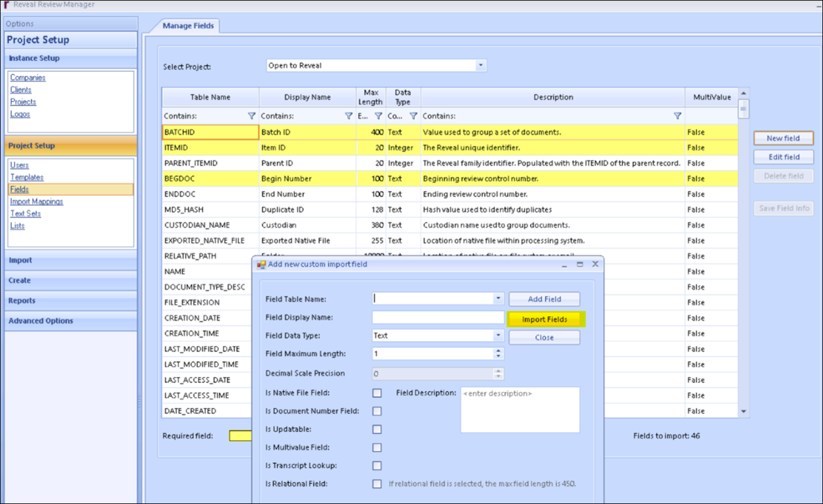
Task: Click the New field button
Action: click(783, 138)
